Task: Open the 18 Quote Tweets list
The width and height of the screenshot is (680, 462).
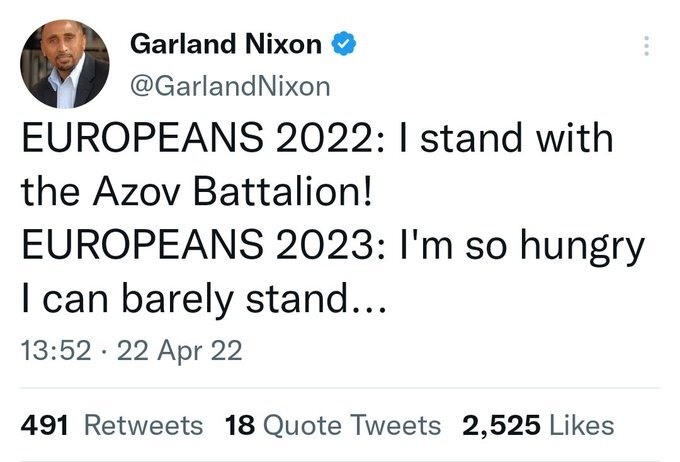Action: point(333,425)
